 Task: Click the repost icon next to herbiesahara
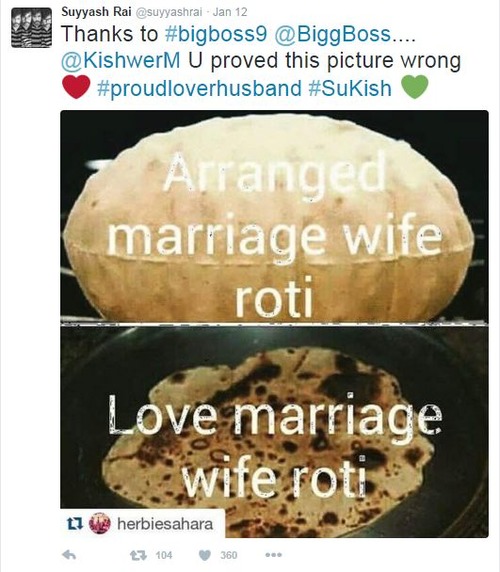75,524
